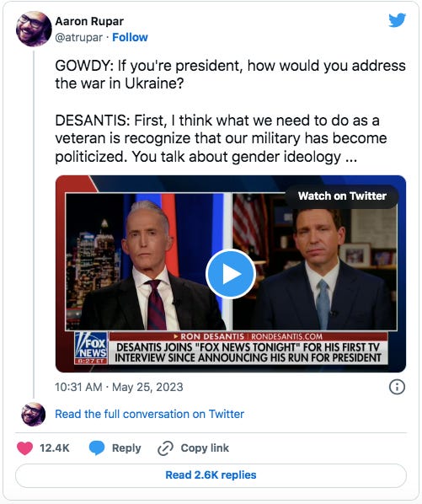
Task: Open the tweet info circle icon
Action: tap(397, 387)
